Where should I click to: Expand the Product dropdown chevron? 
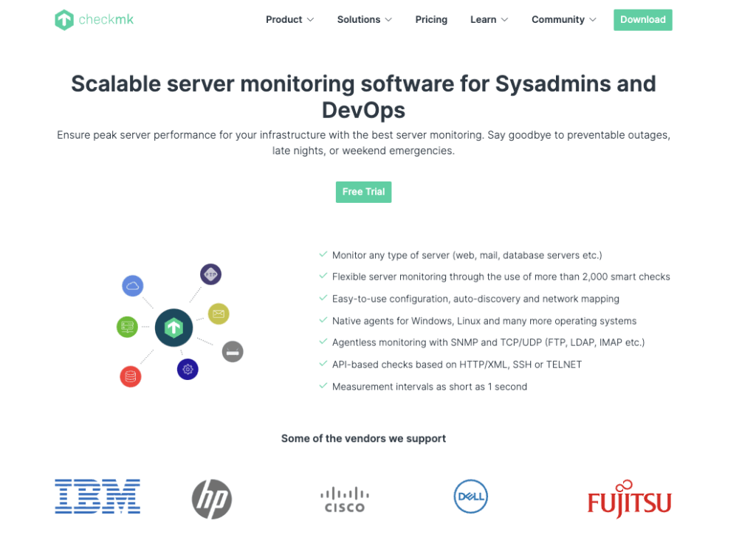click(x=311, y=20)
